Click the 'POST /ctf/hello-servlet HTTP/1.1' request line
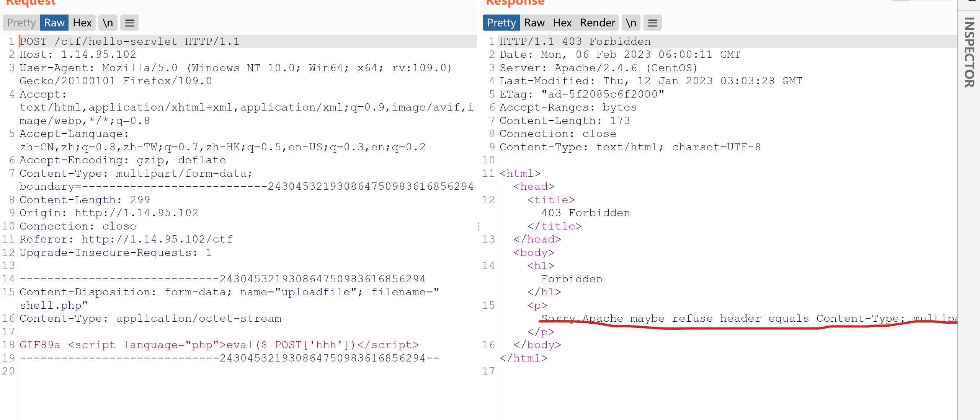This screenshot has width=980, height=420. [129, 41]
